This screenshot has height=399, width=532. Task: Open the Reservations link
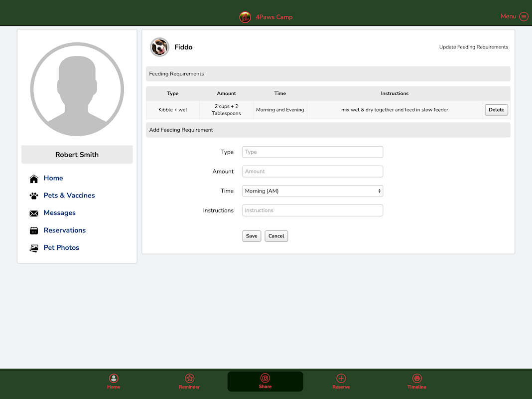(65, 230)
